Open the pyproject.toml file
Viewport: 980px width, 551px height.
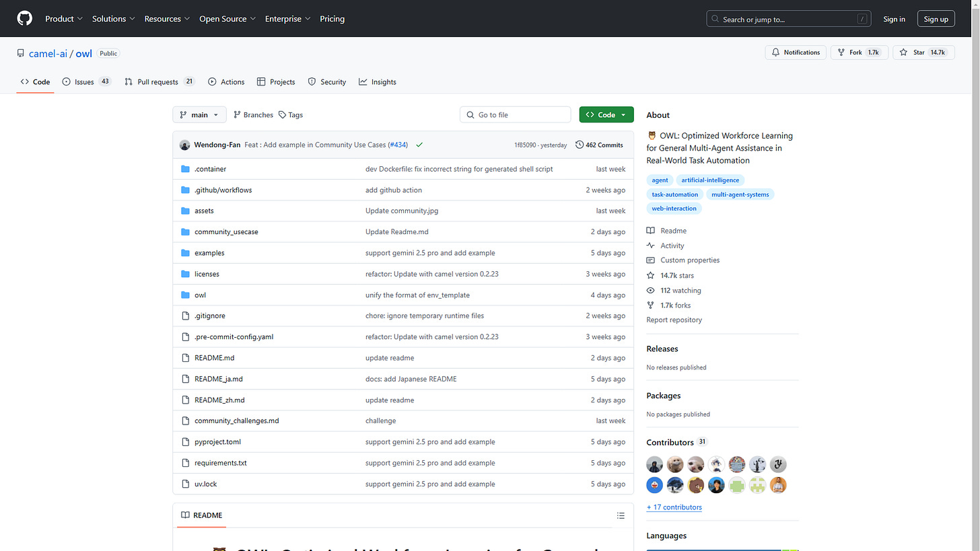tap(217, 442)
